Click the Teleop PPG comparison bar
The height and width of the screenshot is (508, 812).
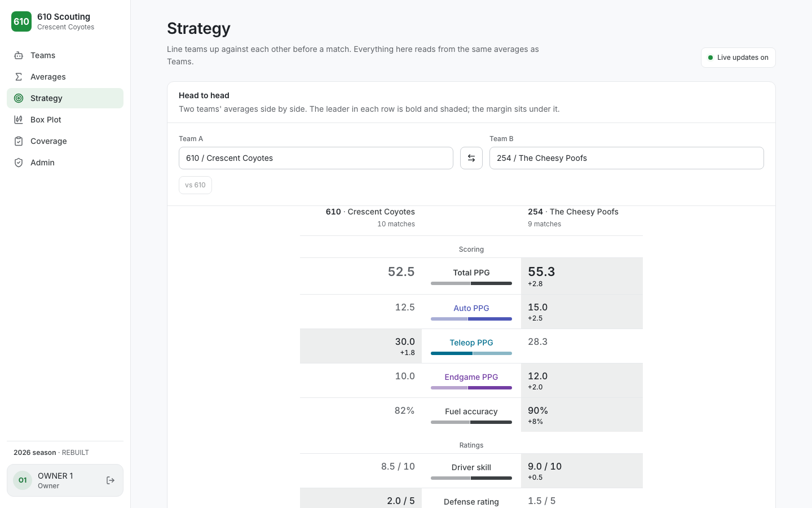tap(471, 353)
